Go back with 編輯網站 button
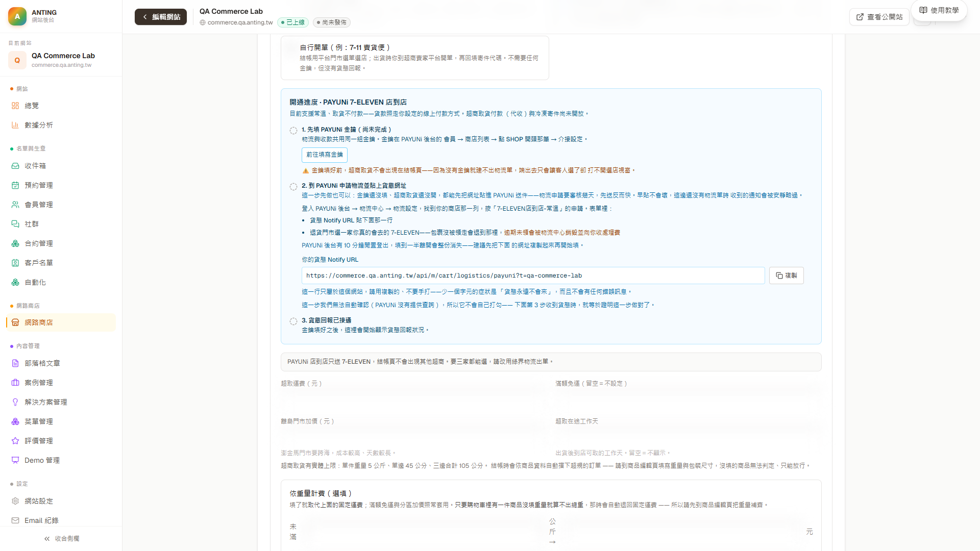 click(161, 17)
